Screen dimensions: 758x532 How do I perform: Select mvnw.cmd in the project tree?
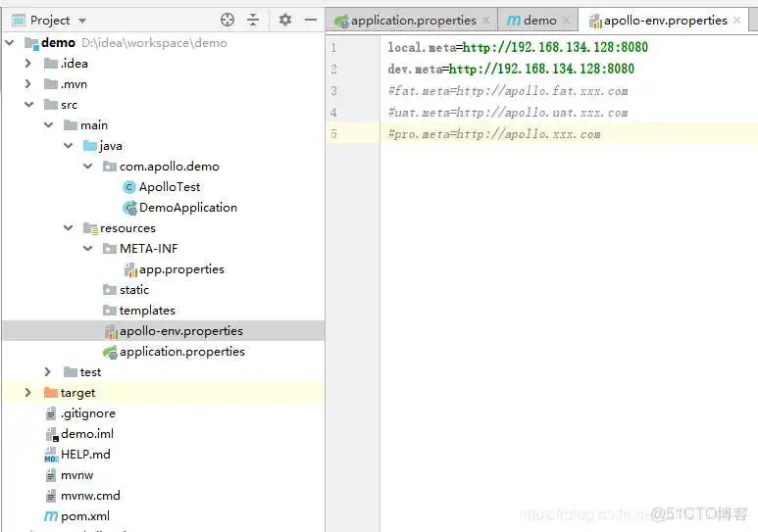pyautogui.click(x=90, y=496)
